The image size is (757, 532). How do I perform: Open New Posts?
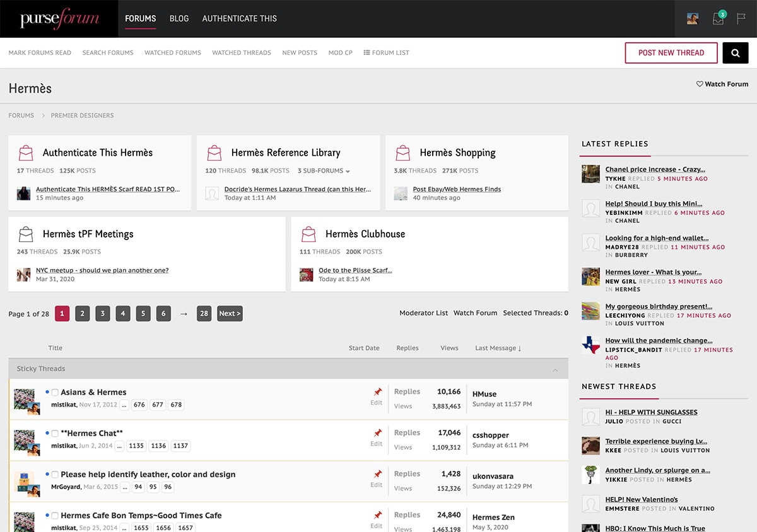300,53
